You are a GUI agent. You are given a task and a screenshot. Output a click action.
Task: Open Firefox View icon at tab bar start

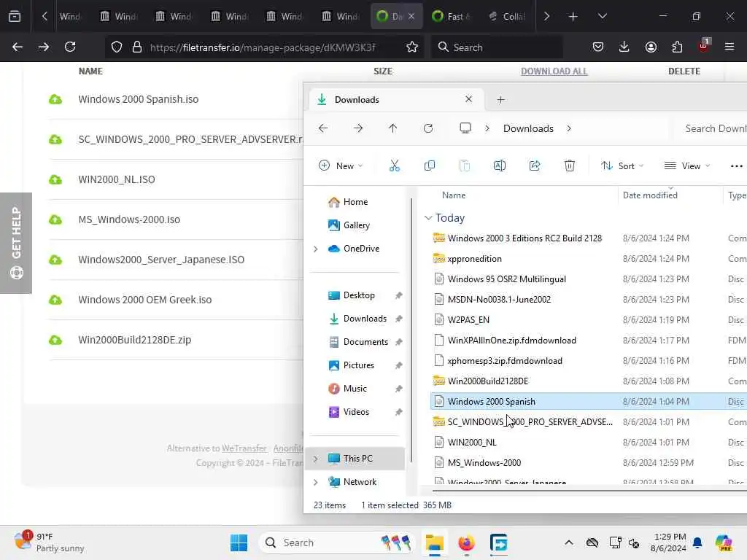(15, 16)
